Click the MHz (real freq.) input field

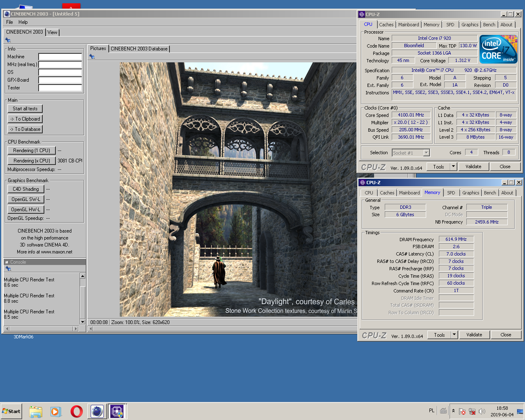click(60, 64)
